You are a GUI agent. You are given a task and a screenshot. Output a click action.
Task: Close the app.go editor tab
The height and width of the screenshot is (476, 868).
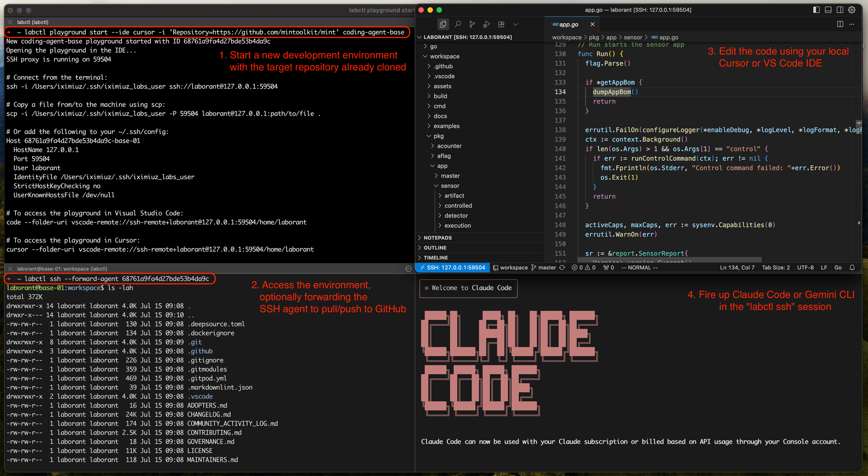(x=592, y=24)
